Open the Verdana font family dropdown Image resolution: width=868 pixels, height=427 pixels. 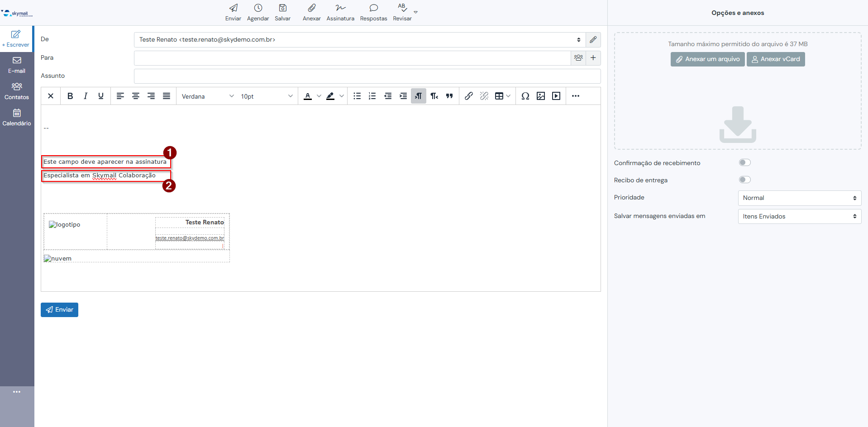pos(207,96)
